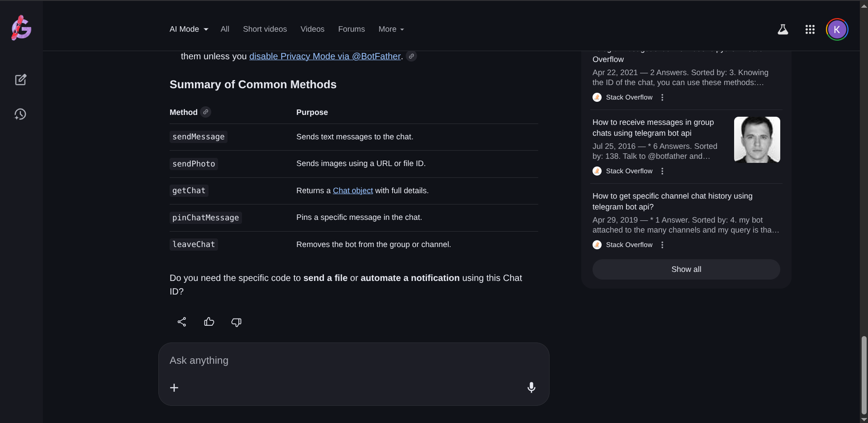Expand the More menu

[x=391, y=29]
